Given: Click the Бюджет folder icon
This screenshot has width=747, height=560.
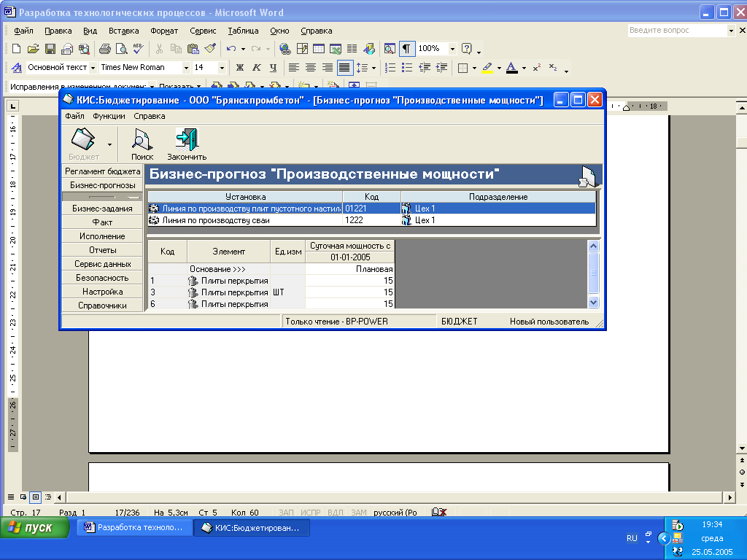Looking at the screenshot, I should (84, 144).
